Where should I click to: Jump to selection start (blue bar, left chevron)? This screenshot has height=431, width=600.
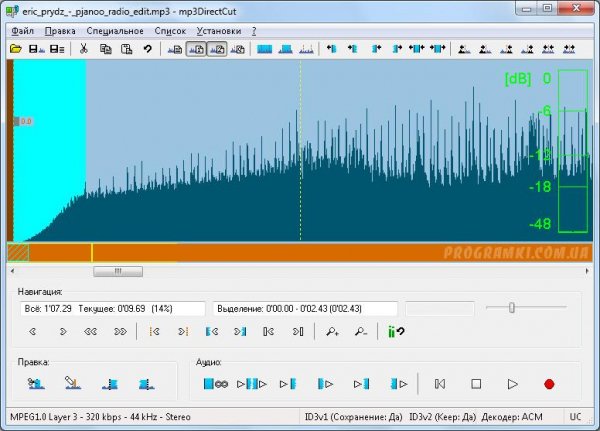[212, 331]
